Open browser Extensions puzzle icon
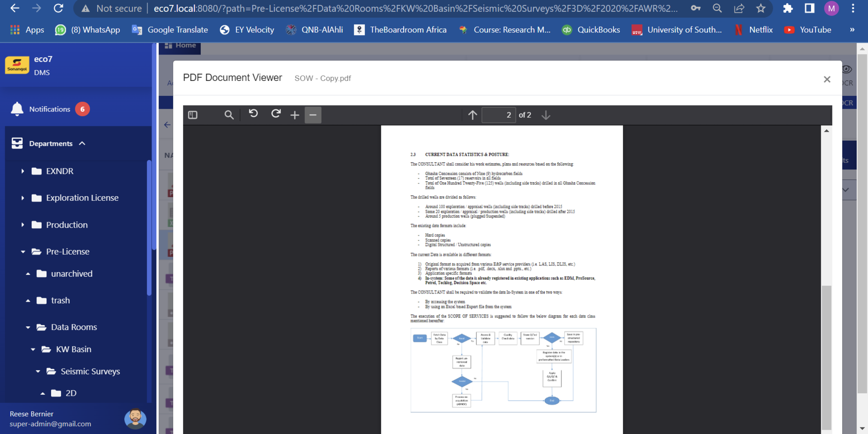 (x=787, y=8)
